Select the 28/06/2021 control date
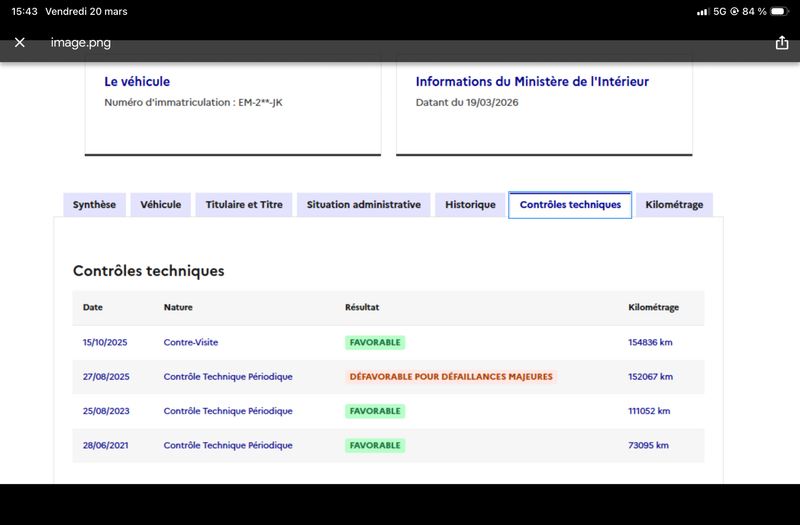The image size is (800, 525). pyautogui.click(x=106, y=445)
